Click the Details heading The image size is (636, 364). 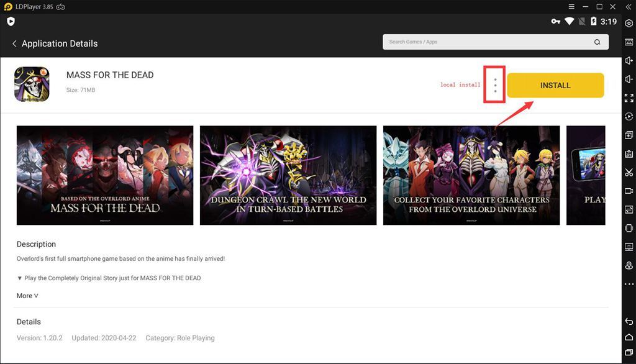[x=29, y=322]
